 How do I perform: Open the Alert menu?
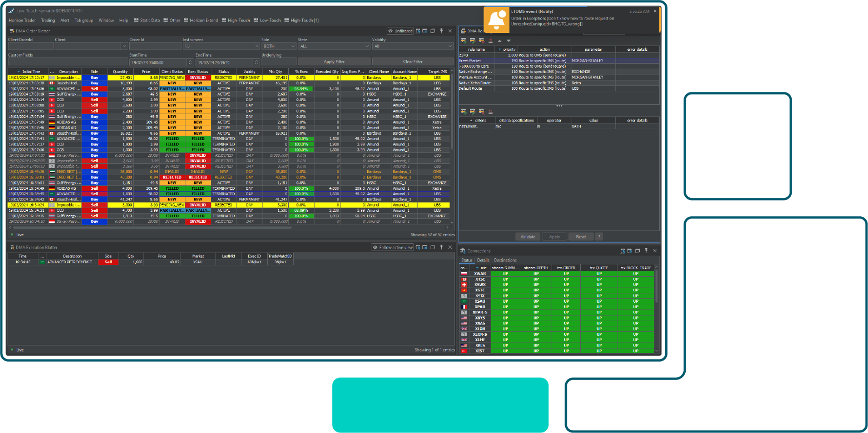pyautogui.click(x=65, y=20)
